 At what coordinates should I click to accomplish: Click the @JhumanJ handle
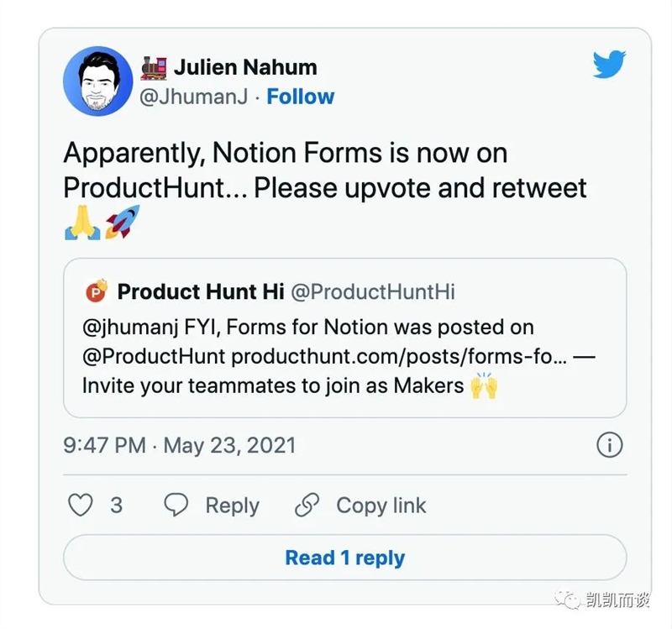194,97
